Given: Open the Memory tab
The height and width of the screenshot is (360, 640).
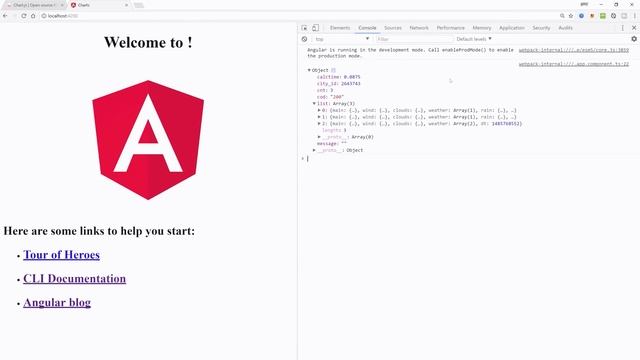Looking at the screenshot, I should [482, 28].
